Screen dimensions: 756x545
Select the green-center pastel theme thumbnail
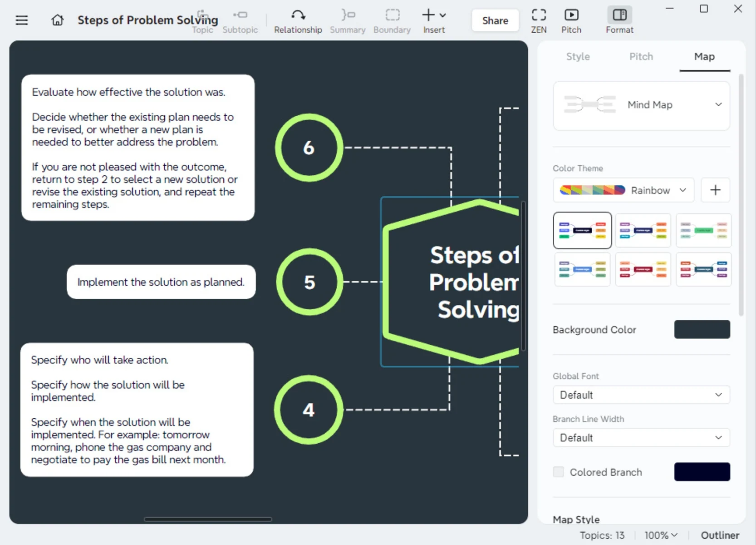[x=703, y=230]
